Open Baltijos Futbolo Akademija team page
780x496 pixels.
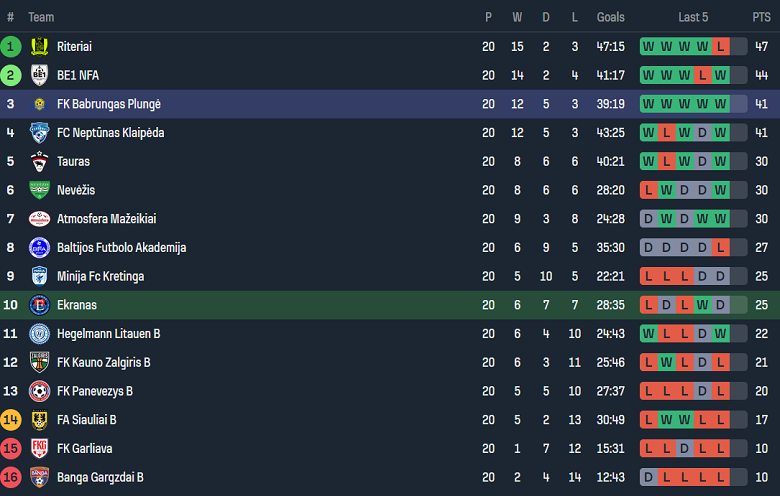coord(121,248)
